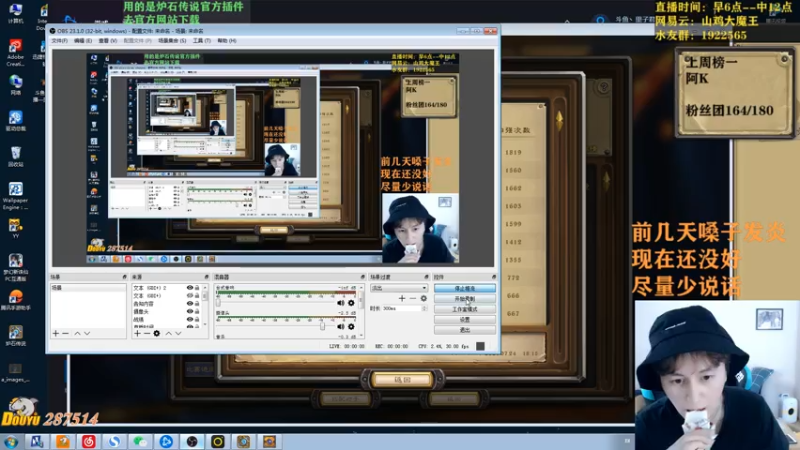Add a new scene with the plus icon
Screen dimensions: 800x450
pos(56,333)
